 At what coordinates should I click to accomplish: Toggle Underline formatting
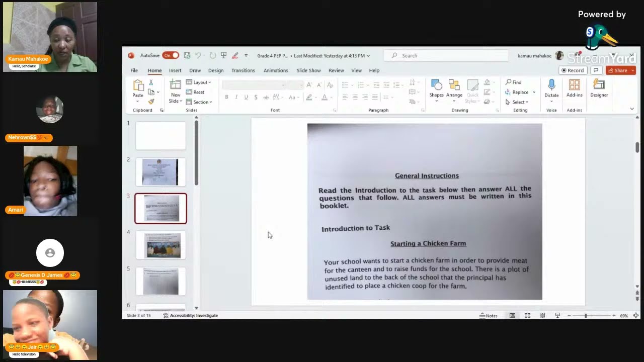(246, 97)
